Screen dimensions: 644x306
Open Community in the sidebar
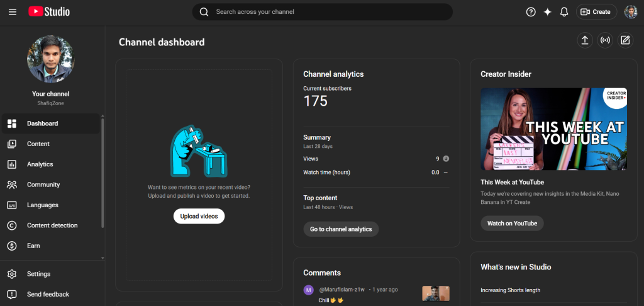tap(51, 184)
